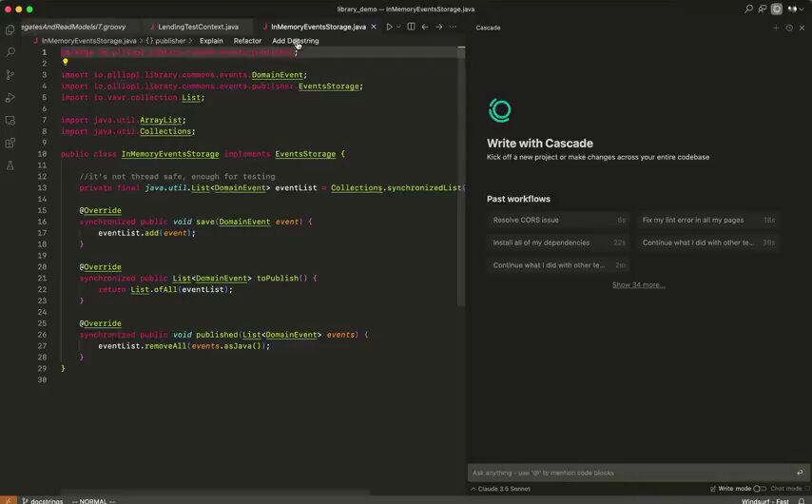Navigate back with the left arrow
Viewport: 812px width, 504px height.
coord(425,27)
